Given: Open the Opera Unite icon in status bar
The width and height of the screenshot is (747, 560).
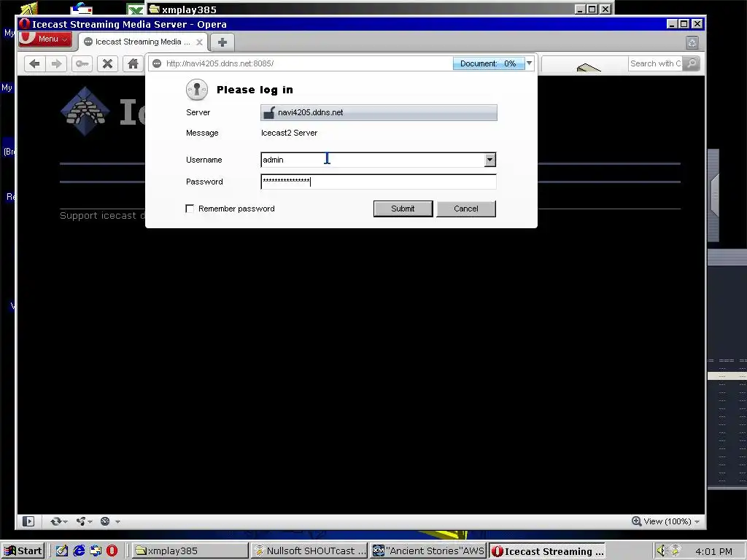Looking at the screenshot, I should pyautogui.click(x=81, y=521).
